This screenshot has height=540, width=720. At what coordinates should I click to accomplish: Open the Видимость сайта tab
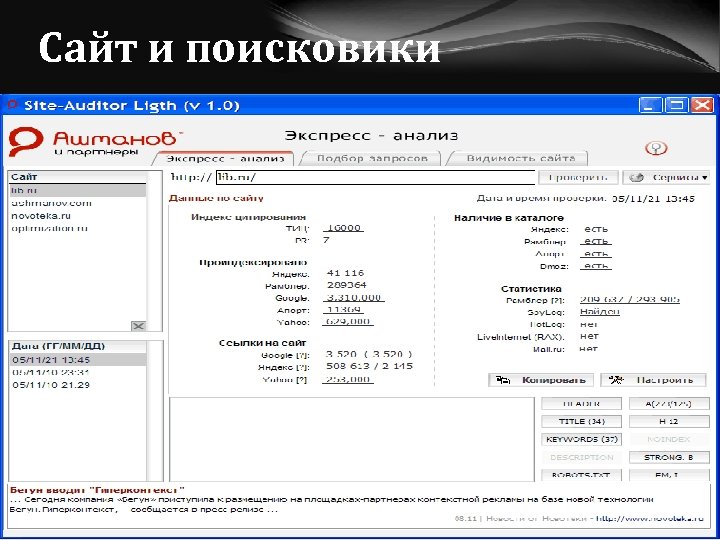pyautogui.click(x=519, y=158)
